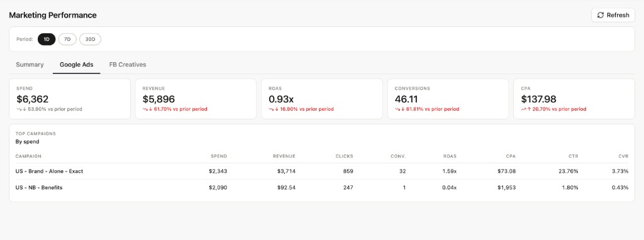This screenshot has width=644, height=240.
Task: Click revenue $92.54 in NB Benefits row
Action: (x=286, y=187)
